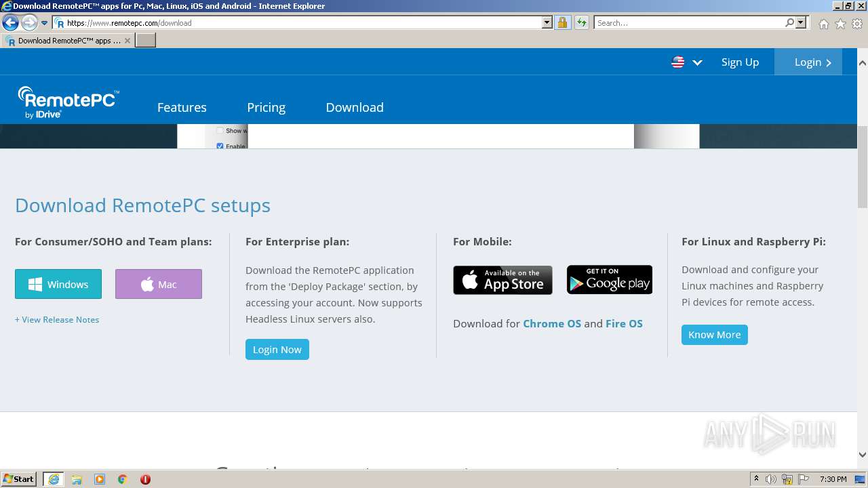The height and width of the screenshot is (488, 868).
Task: Click the Login button in header
Action: [808, 62]
